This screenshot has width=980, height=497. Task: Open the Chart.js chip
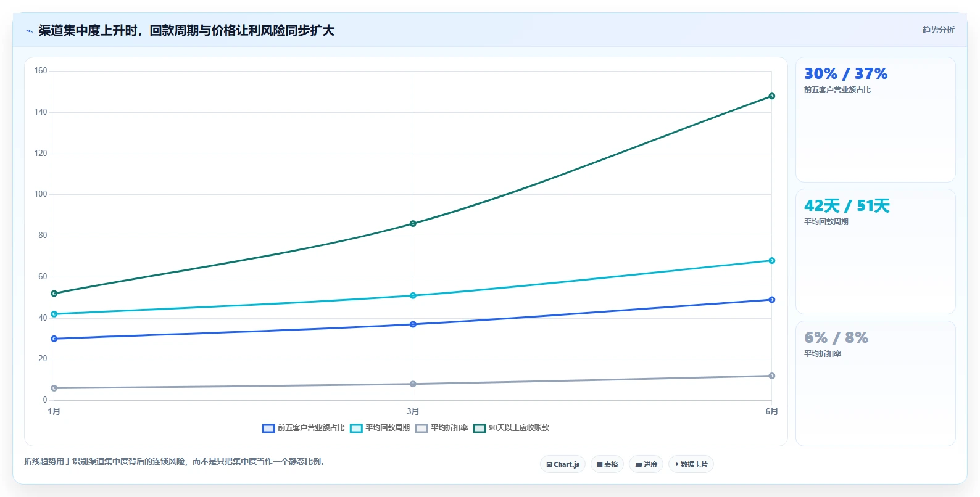click(563, 464)
